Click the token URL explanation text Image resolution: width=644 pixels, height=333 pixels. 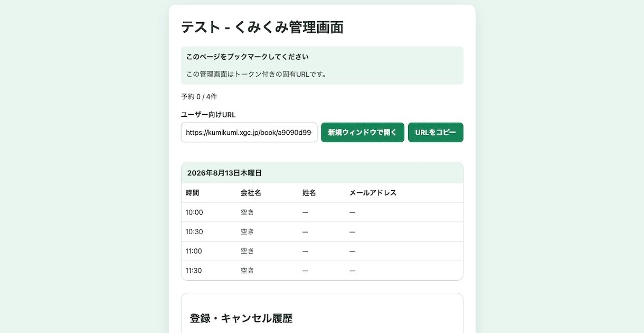(x=257, y=74)
